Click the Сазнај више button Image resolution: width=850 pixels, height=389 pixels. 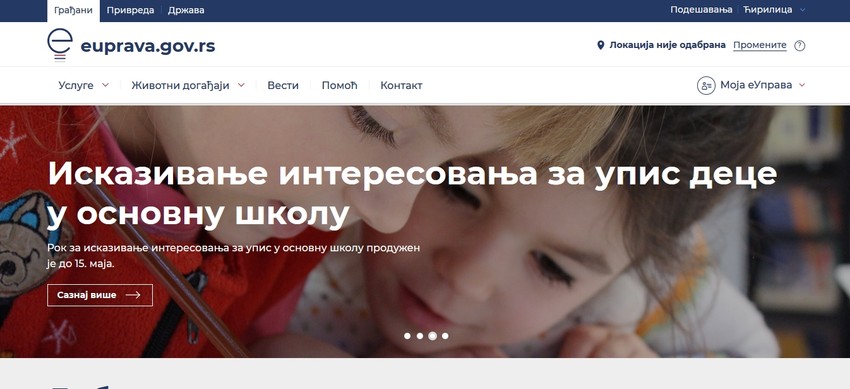(x=100, y=295)
